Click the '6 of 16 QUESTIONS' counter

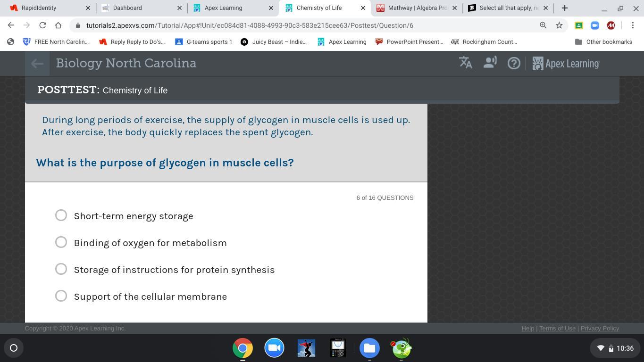[385, 198]
